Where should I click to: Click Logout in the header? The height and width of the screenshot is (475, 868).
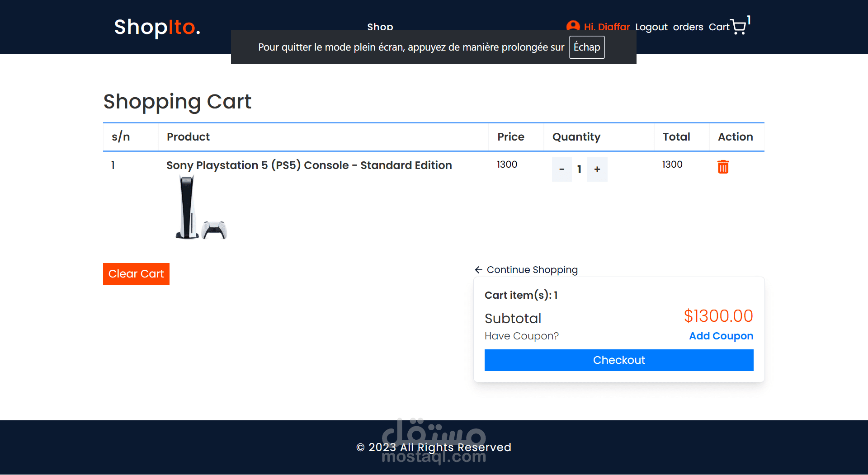[x=651, y=27]
